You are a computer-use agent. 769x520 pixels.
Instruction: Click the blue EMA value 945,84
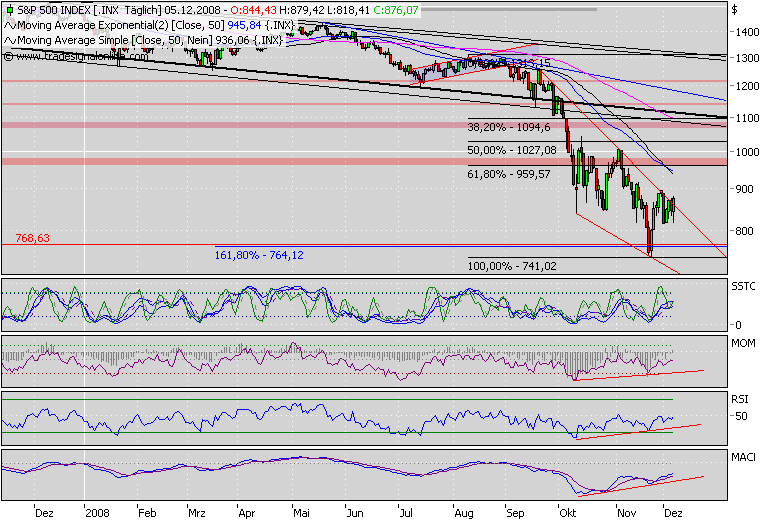point(244,25)
